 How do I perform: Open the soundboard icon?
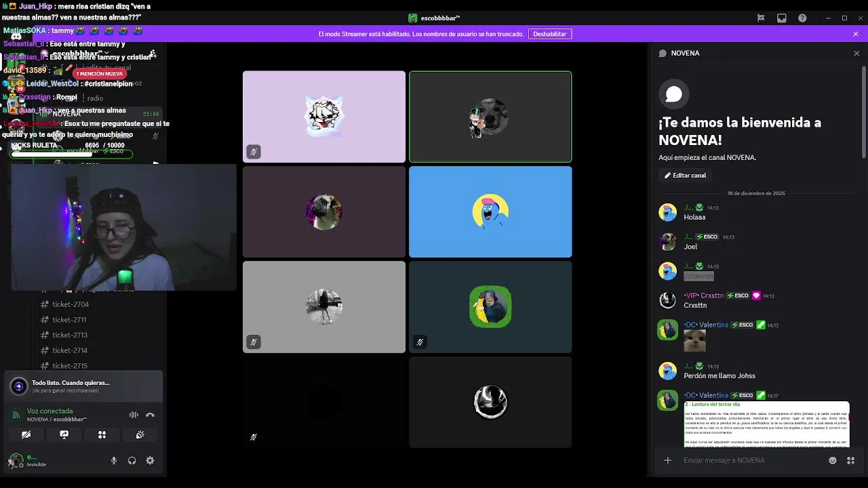coord(140,434)
